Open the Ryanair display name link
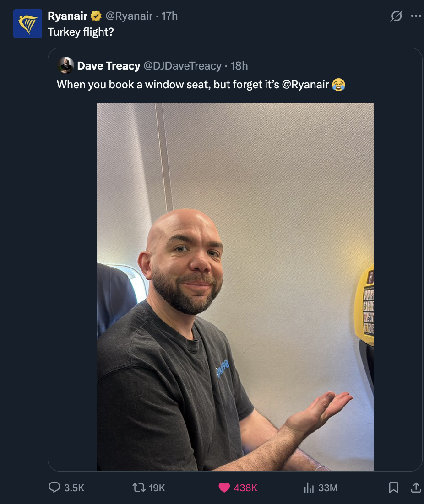Viewport: 424px width, 504px height. point(68,16)
